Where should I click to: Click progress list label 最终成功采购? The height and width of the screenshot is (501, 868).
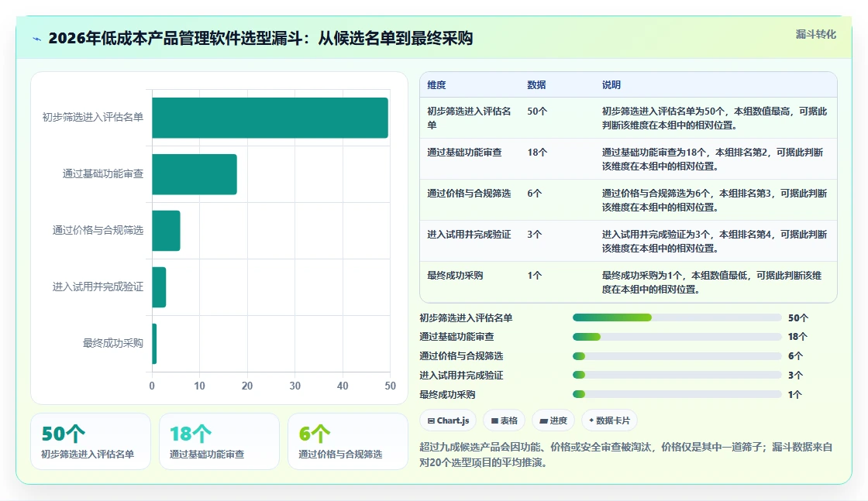[447, 394]
